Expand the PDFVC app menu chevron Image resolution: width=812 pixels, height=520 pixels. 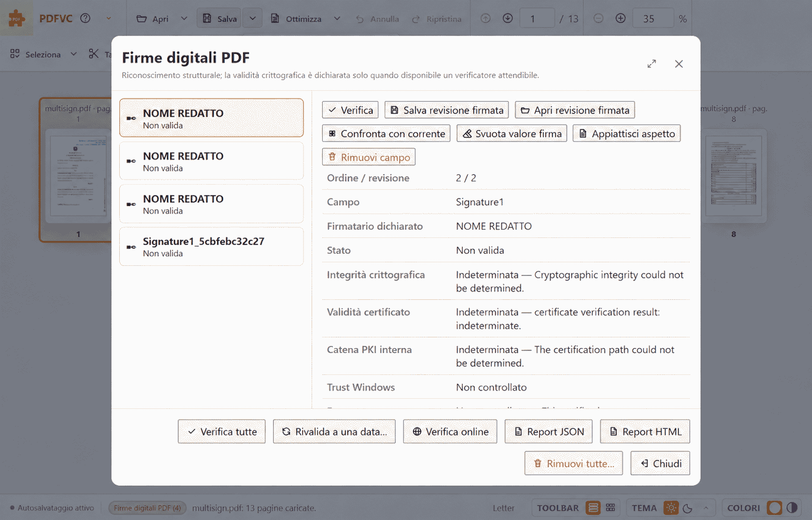point(109,18)
